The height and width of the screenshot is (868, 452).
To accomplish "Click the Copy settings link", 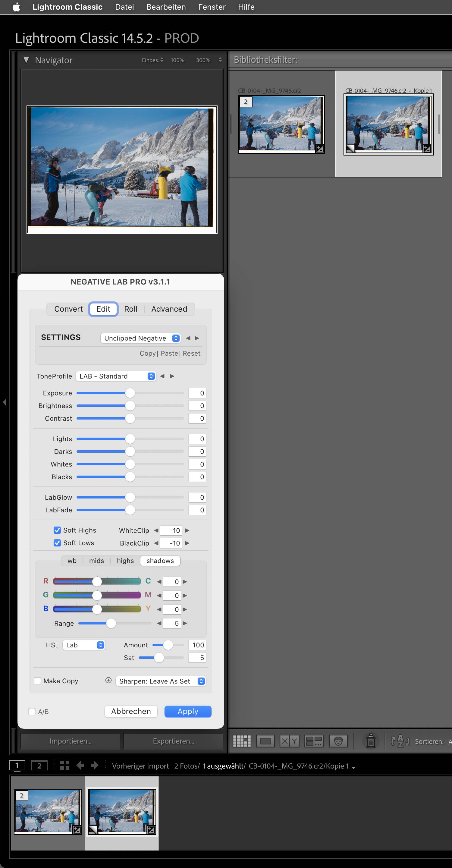I will 148,354.
